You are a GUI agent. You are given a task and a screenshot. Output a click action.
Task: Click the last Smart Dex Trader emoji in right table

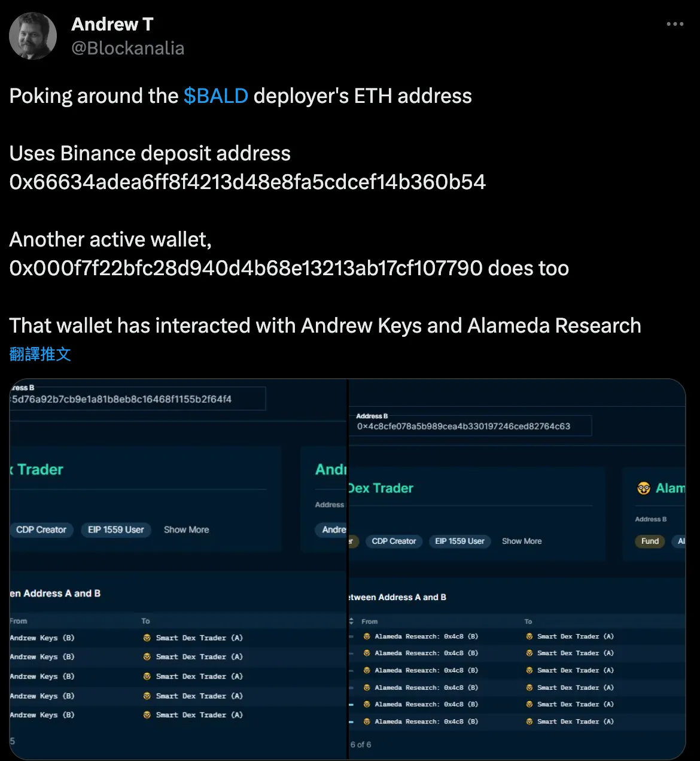coord(529,722)
